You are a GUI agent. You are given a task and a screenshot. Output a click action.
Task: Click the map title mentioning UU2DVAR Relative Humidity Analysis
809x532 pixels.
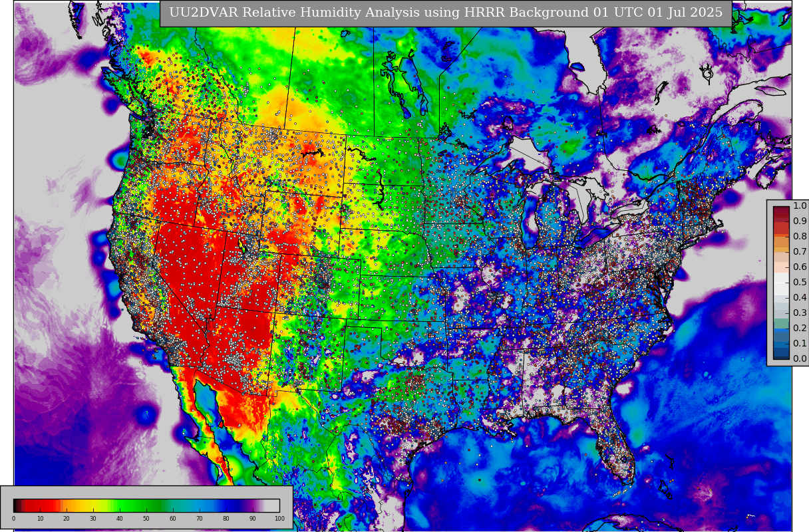click(446, 13)
